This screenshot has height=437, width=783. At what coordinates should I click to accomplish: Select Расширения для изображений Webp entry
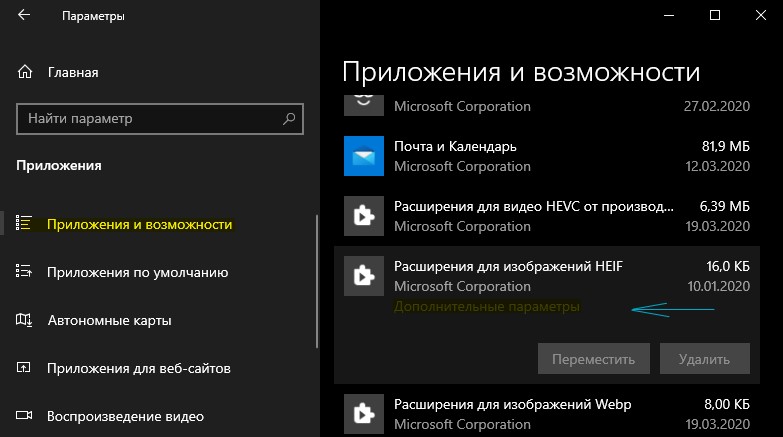(x=547, y=413)
